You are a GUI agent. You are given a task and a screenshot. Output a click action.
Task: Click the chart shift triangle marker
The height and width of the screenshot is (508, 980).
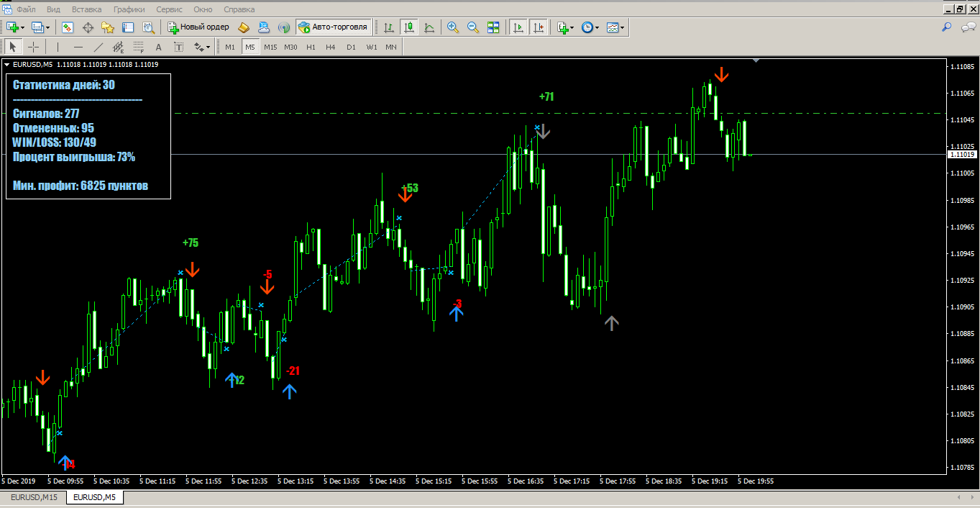[756, 61]
